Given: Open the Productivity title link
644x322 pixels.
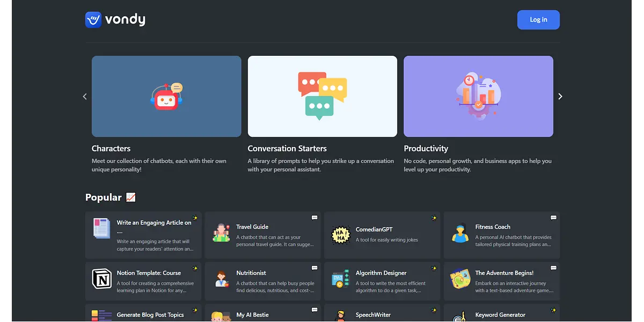Looking at the screenshot, I should click(x=426, y=149).
